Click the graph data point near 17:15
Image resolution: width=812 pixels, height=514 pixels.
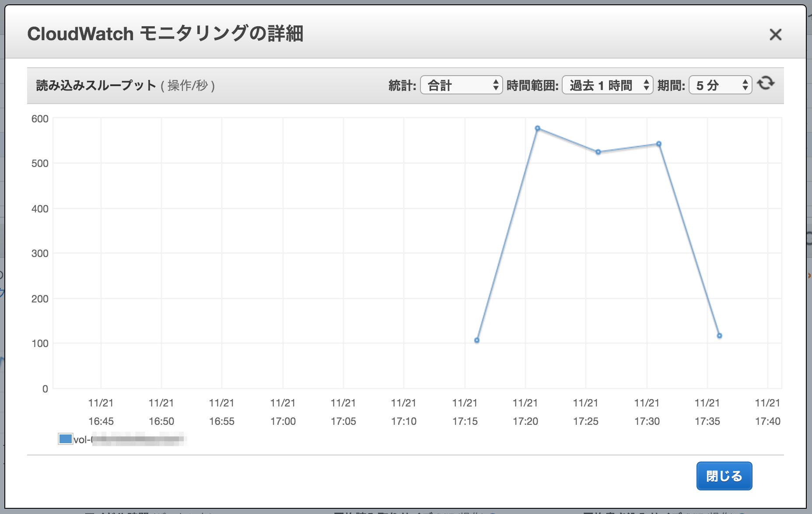tap(477, 340)
